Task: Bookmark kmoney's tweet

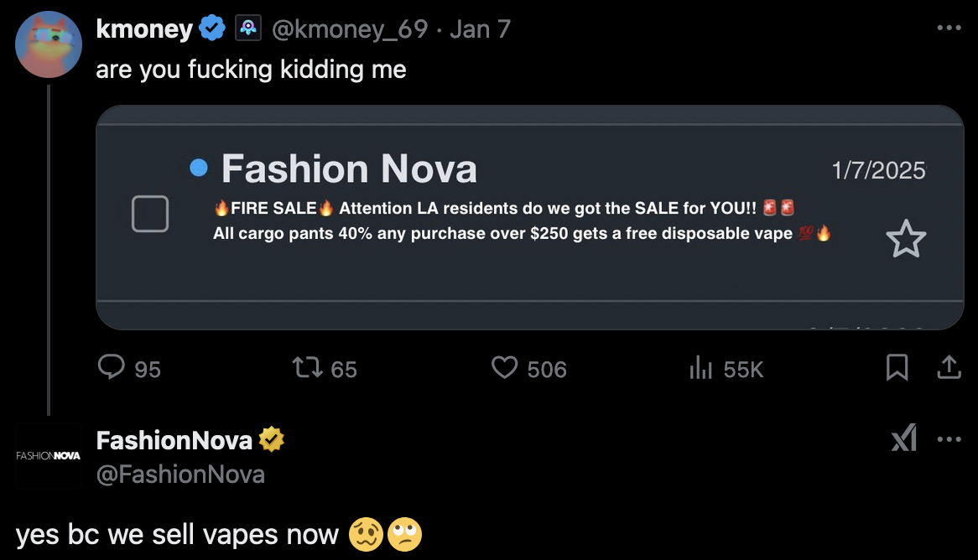Action: tap(897, 368)
